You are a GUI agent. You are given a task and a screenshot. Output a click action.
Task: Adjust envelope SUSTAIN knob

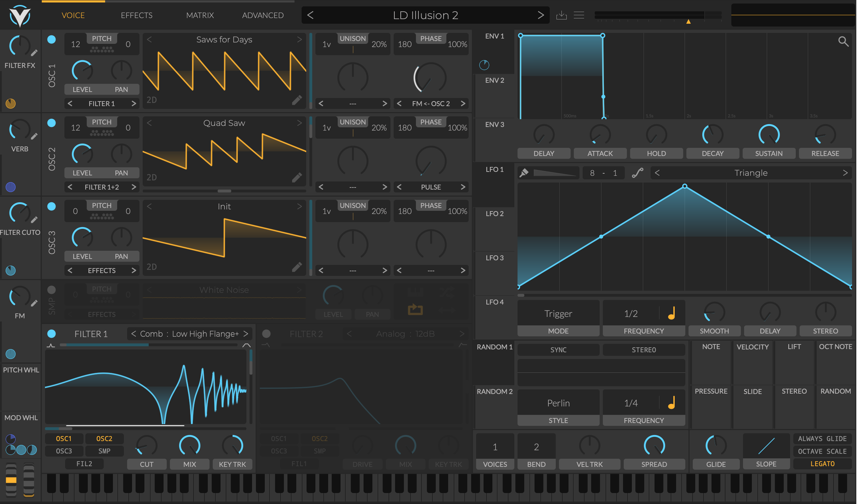pos(769,135)
